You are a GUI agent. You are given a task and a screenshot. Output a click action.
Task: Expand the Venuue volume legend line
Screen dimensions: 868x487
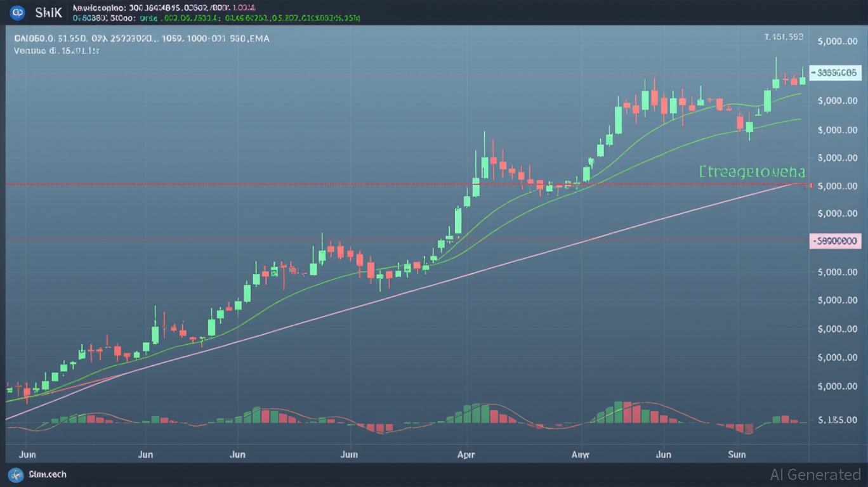pyautogui.click(x=56, y=51)
